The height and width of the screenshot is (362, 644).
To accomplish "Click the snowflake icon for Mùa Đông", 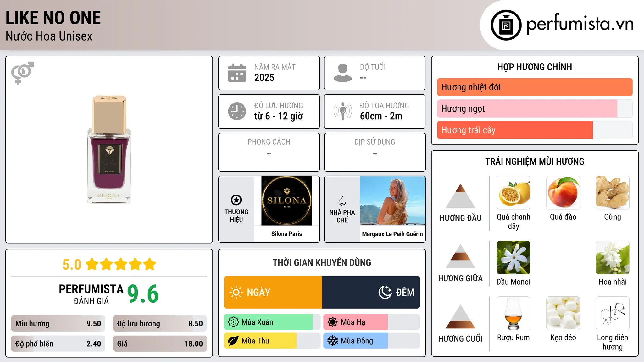I will click(x=333, y=341).
